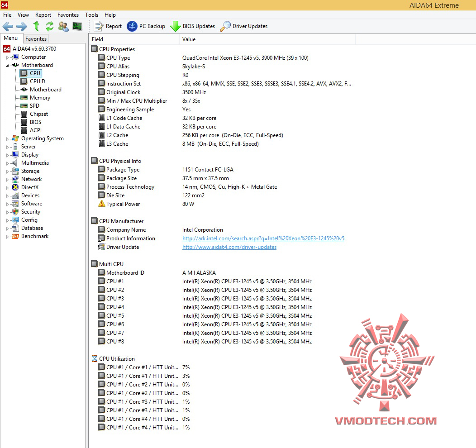Open the Intel ARK product information link
This screenshot has width=476, height=448.
click(x=263, y=238)
